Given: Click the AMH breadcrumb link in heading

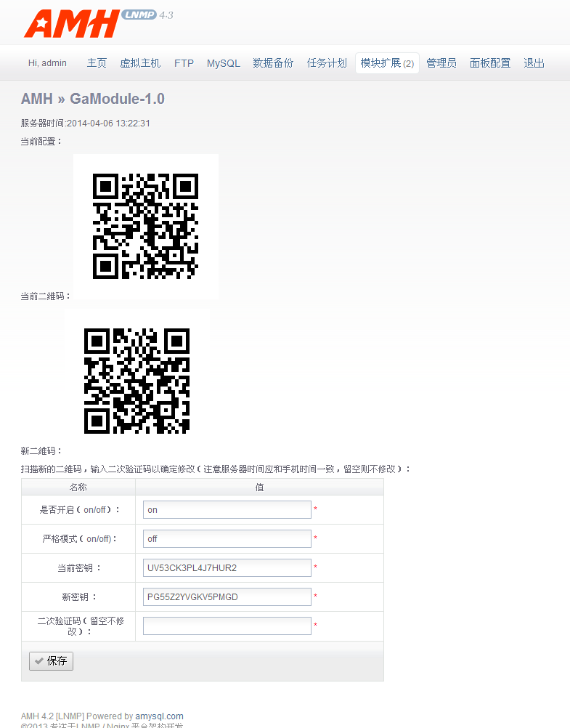Looking at the screenshot, I should tap(36, 99).
